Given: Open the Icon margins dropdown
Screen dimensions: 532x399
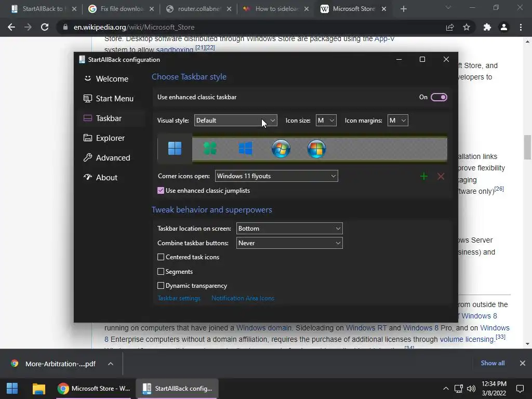Looking at the screenshot, I should pyautogui.click(x=397, y=121).
